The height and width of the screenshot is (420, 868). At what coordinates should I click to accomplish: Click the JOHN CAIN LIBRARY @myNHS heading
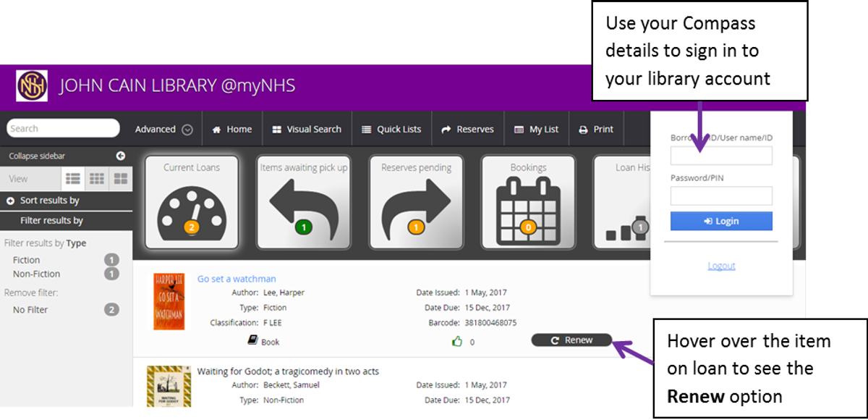click(177, 85)
